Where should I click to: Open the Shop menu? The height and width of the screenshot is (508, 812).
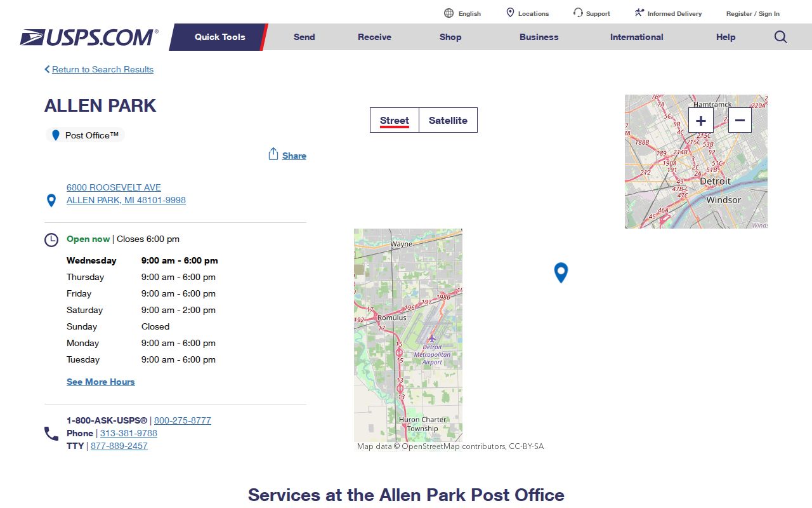coord(450,37)
